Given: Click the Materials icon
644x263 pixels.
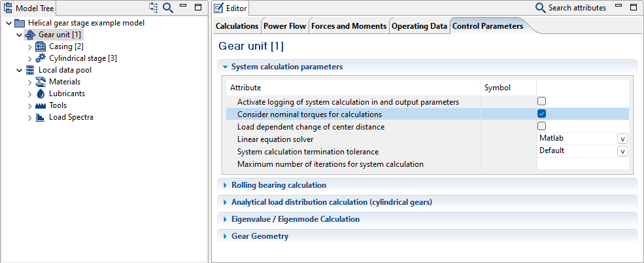Looking at the screenshot, I should click(41, 82).
